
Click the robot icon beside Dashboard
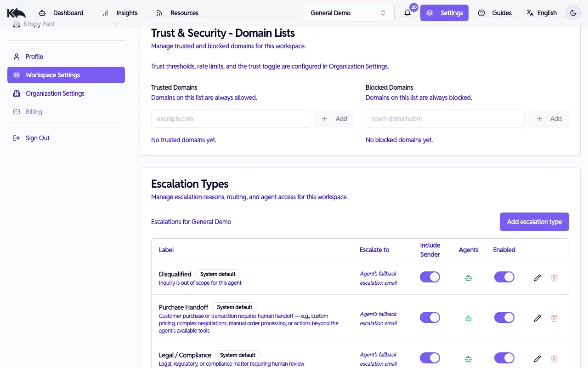click(x=43, y=13)
